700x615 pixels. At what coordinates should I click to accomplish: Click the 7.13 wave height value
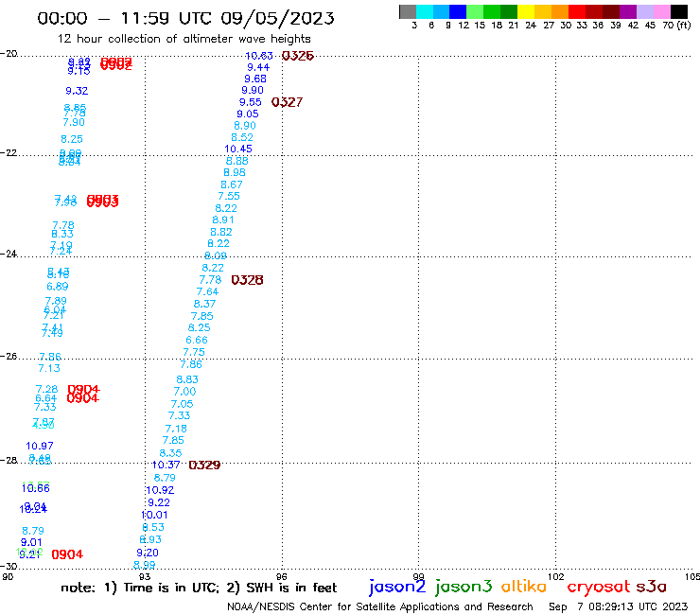(49, 368)
